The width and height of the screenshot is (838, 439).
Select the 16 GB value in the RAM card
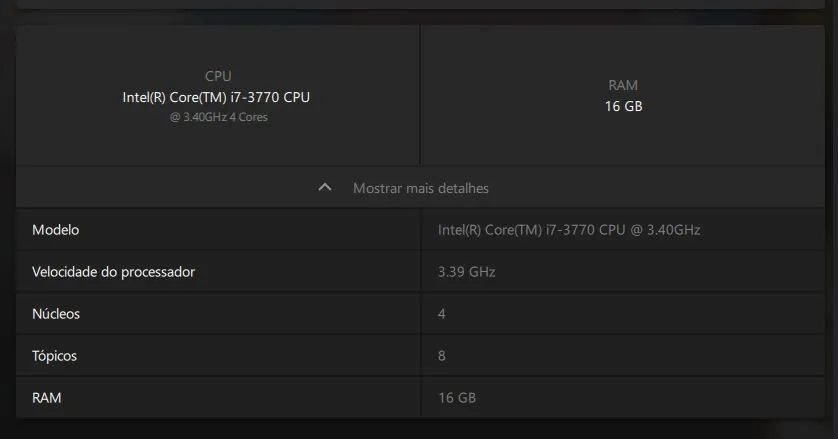pyautogui.click(x=623, y=106)
